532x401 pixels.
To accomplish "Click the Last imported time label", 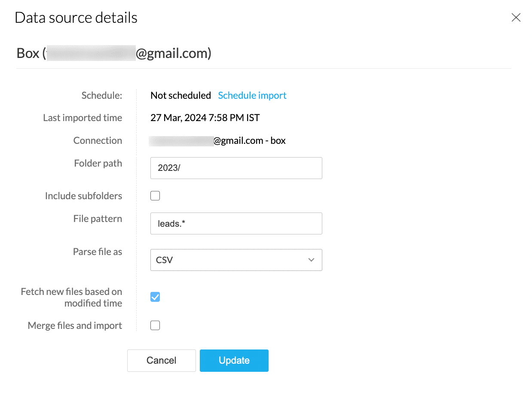I will pos(83,118).
